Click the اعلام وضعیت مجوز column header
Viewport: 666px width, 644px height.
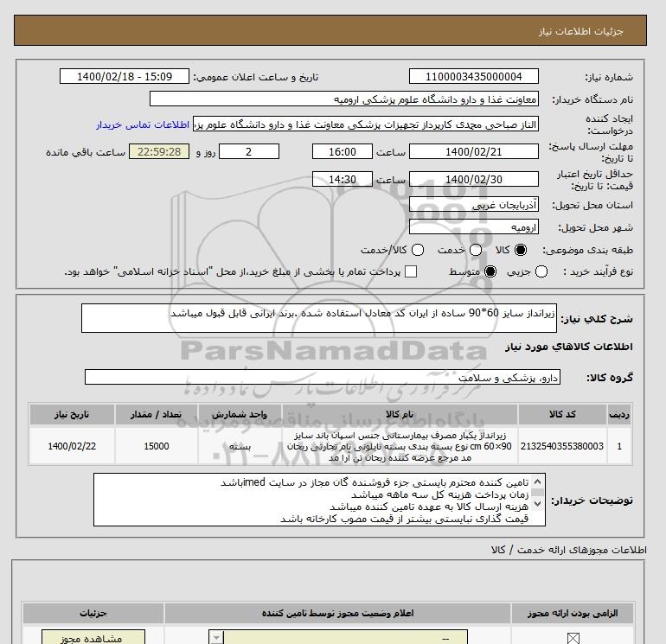pos(337,613)
